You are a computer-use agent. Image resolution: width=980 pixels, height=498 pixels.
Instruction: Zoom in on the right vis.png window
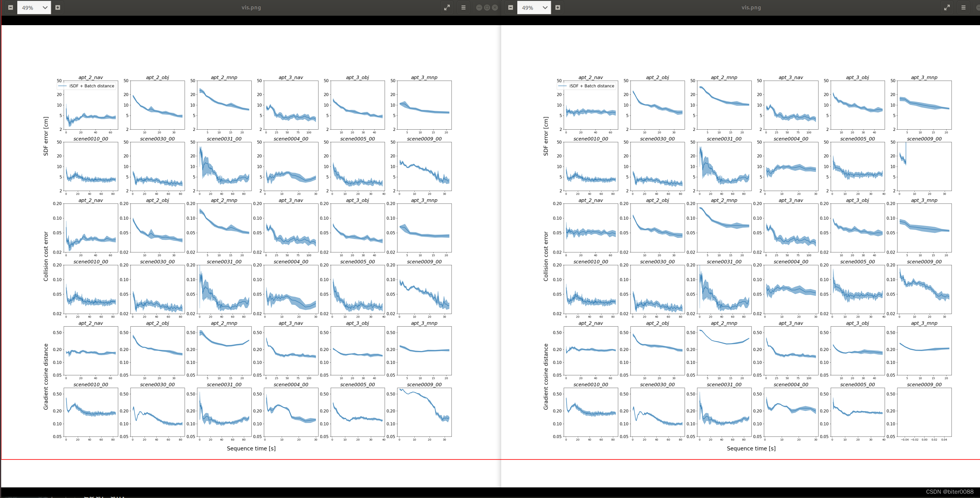[558, 7]
